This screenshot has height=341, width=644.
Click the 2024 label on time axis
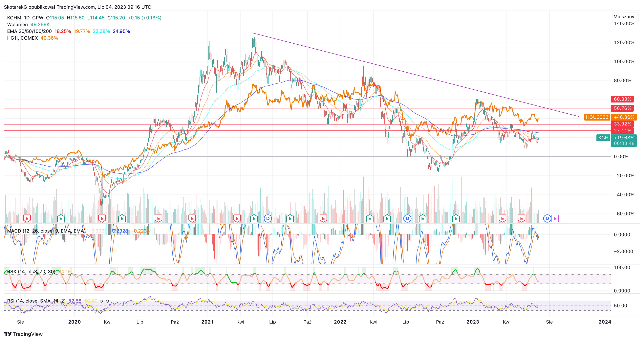pyautogui.click(x=605, y=322)
